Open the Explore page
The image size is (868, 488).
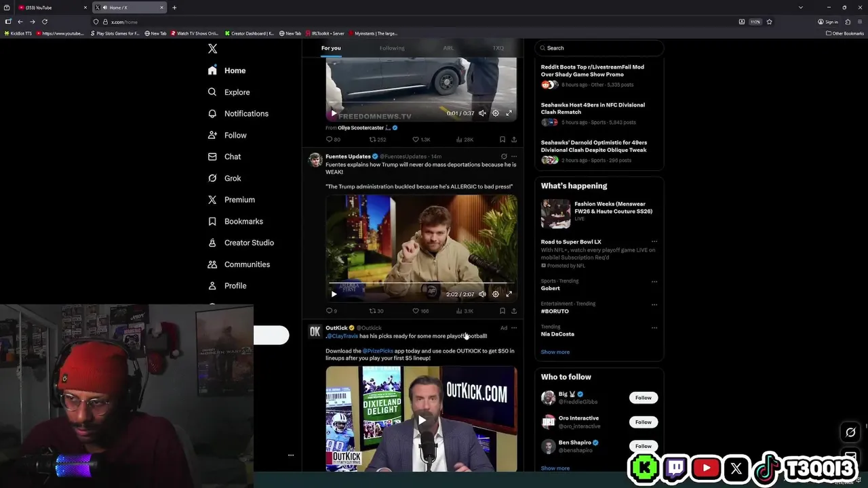(229, 92)
